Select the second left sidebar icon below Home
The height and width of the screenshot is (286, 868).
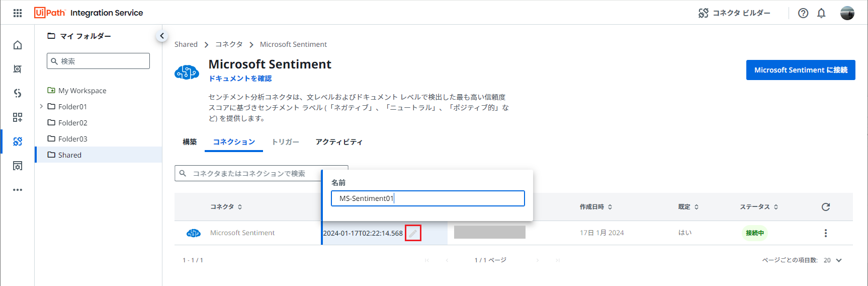(x=18, y=69)
